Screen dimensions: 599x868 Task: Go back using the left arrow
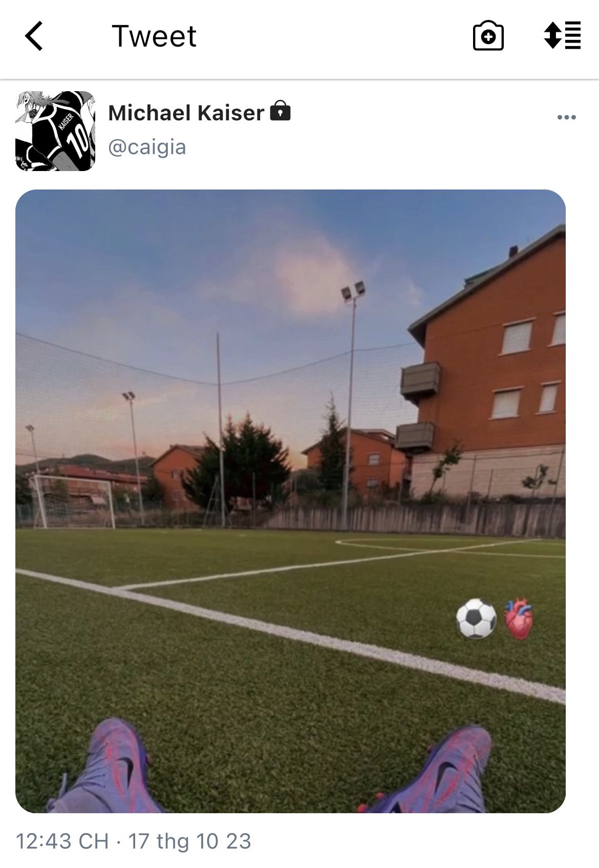pos(34,36)
